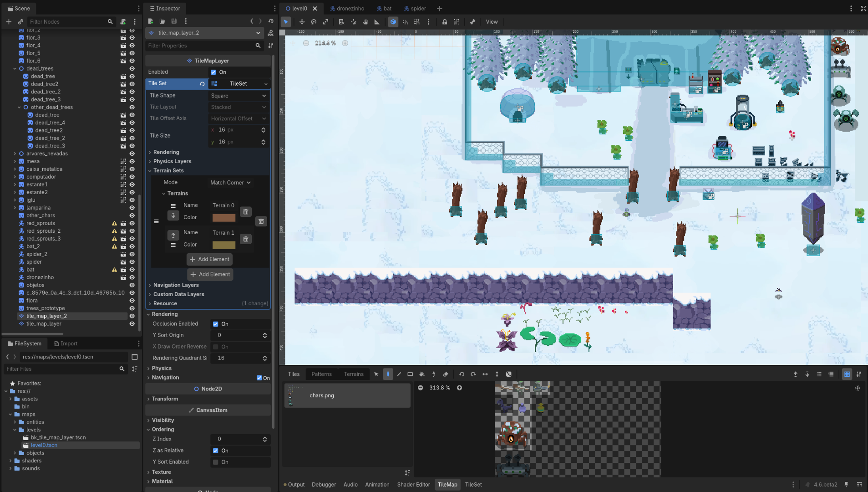Choose the Pan hand tool

click(x=365, y=22)
